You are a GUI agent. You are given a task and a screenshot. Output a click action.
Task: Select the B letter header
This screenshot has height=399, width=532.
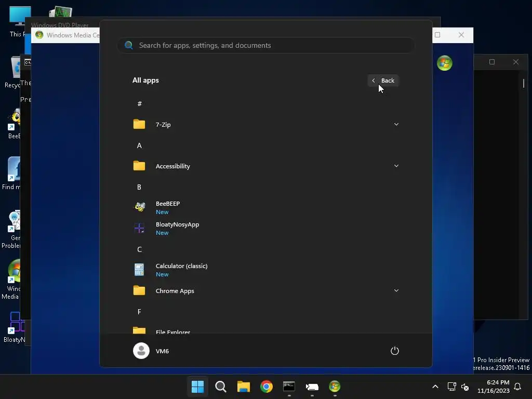(139, 187)
